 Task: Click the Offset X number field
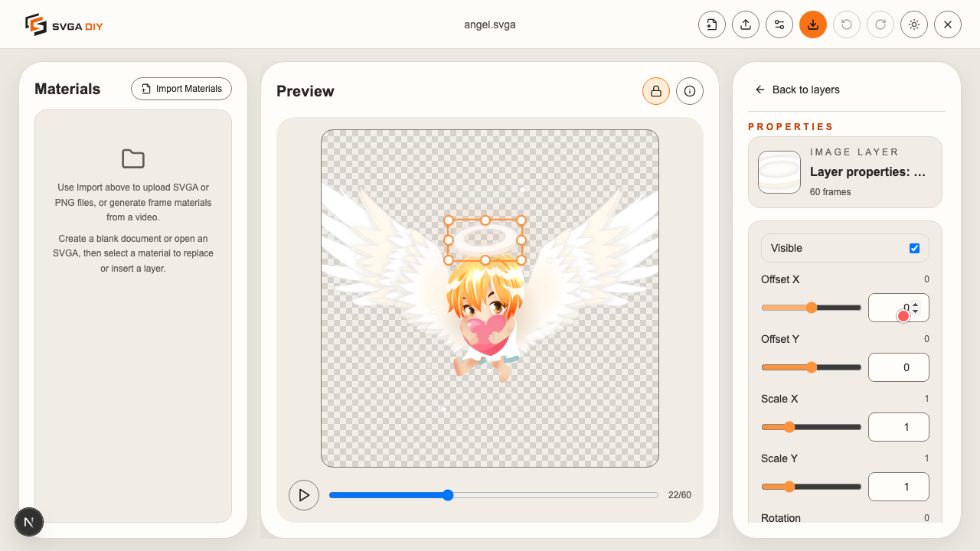pos(899,308)
